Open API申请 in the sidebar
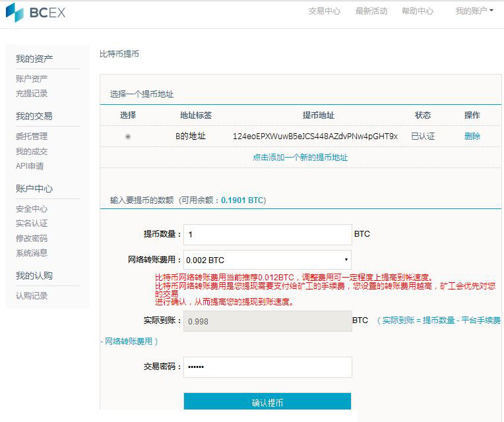 pos(30,166)
